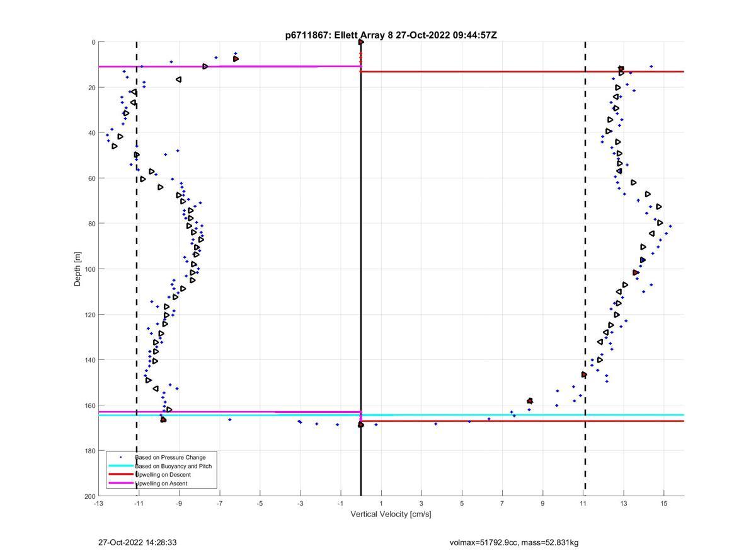Click x-axis tick label 9
This screenshot has width=756, height=558.
[542, 503]
